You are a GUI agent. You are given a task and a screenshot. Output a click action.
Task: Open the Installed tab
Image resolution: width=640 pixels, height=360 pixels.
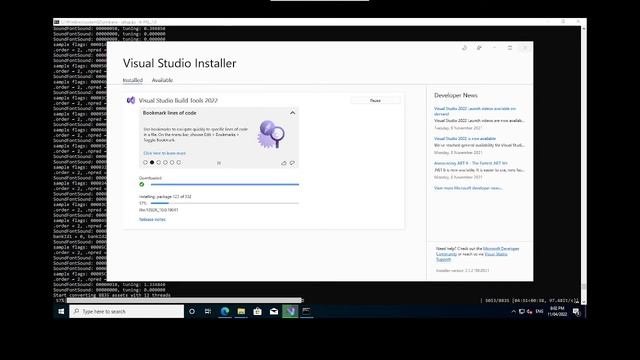pyautogui.click(x=133, y=80)
